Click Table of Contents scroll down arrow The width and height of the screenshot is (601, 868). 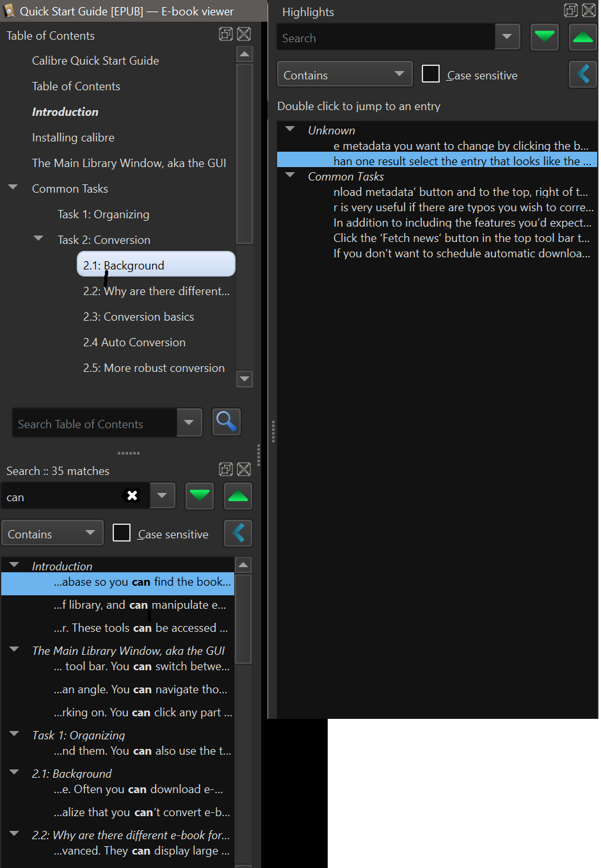[244, 378]
